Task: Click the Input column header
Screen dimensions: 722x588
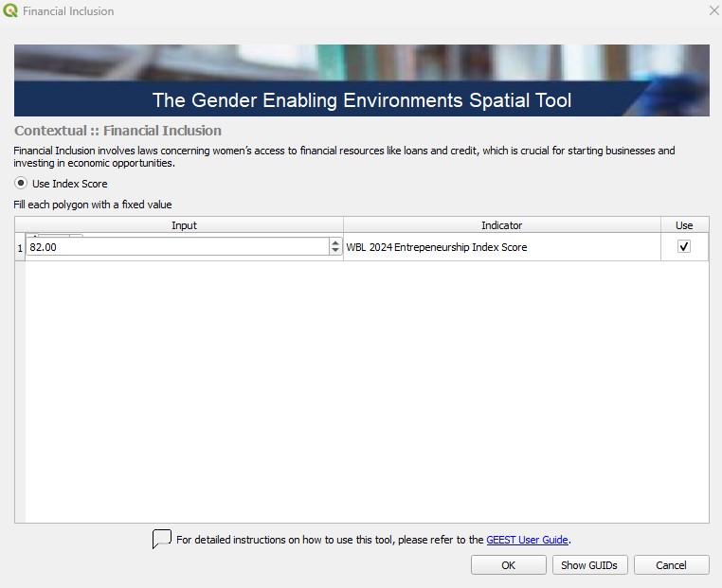Action: click(x=184, y=225)
